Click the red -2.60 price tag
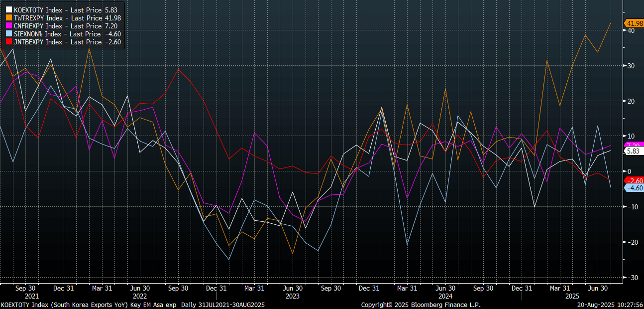Viewport: 644px width, 309px height. click(x=634, y=180)
